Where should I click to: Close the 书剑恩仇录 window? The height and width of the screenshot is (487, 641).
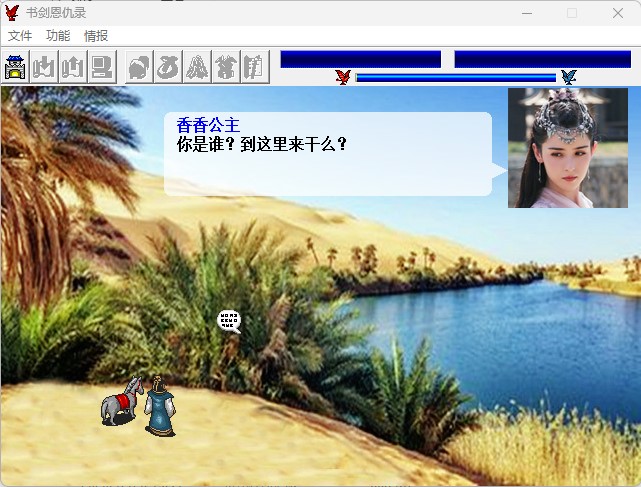[618, 13]
